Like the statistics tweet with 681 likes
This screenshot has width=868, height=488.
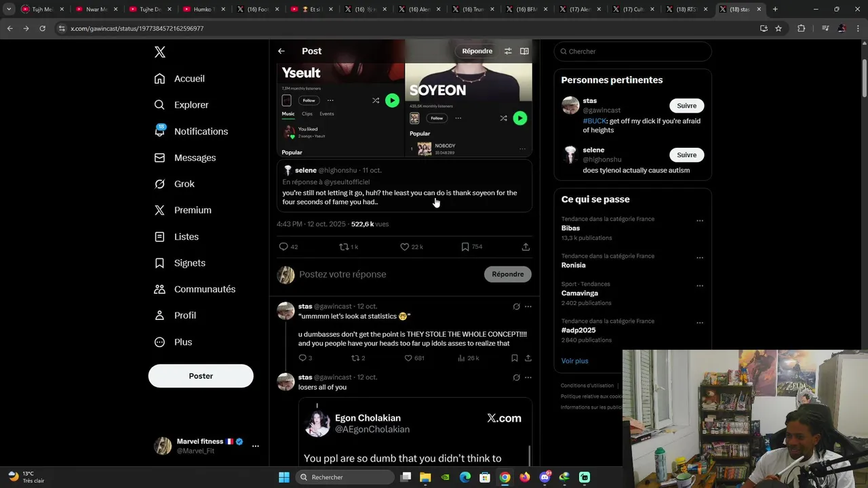pos(408,358)
